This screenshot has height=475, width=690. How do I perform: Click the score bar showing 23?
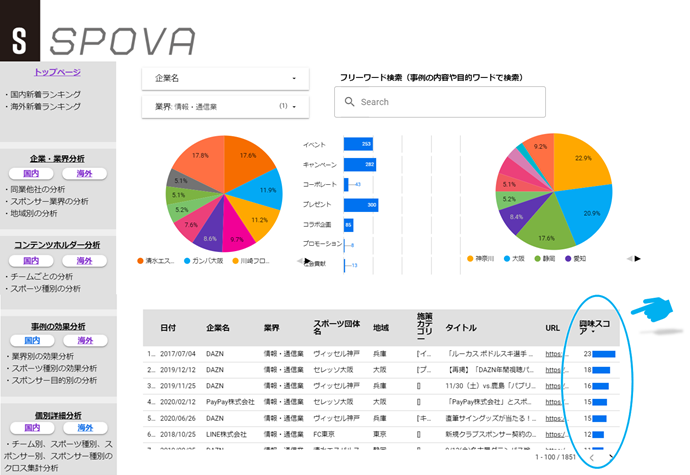(604, 354)
